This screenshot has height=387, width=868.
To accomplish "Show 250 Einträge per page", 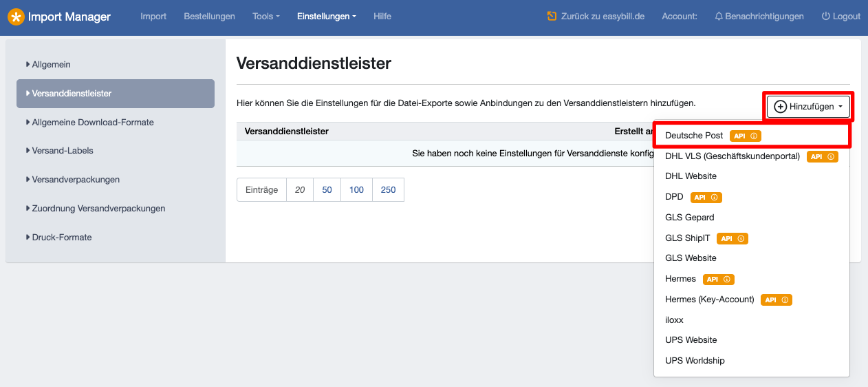I will tap(388, 190).
